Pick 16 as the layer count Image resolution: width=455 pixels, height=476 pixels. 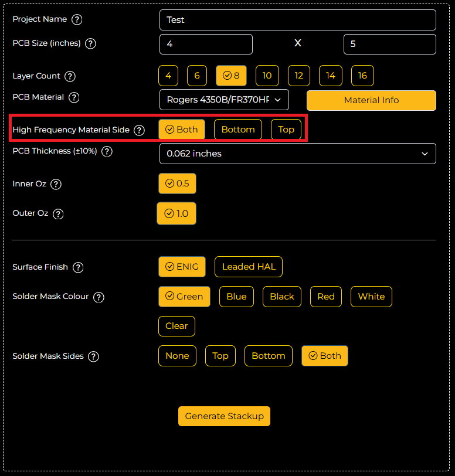tap(362, 76)
